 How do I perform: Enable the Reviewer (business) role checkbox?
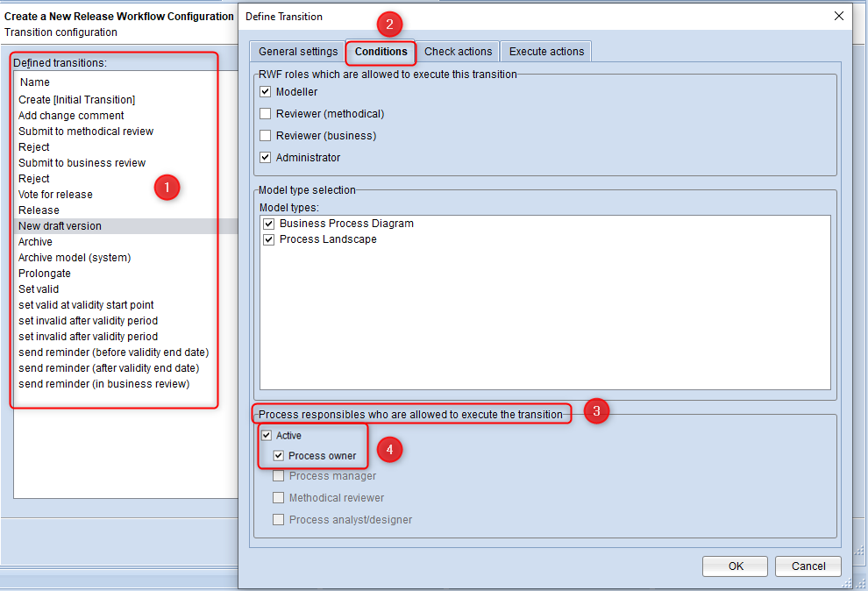266,136
